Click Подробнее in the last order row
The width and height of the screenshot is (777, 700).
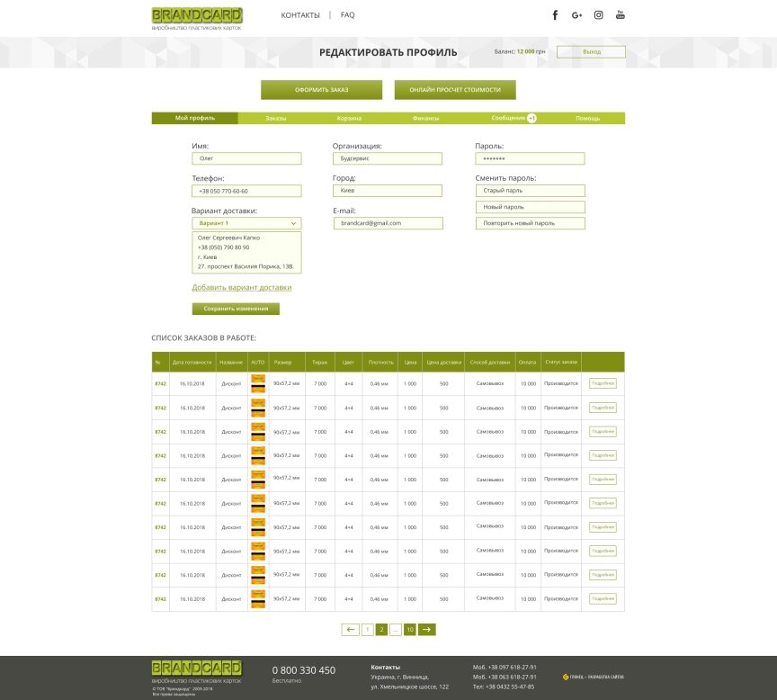603,598
